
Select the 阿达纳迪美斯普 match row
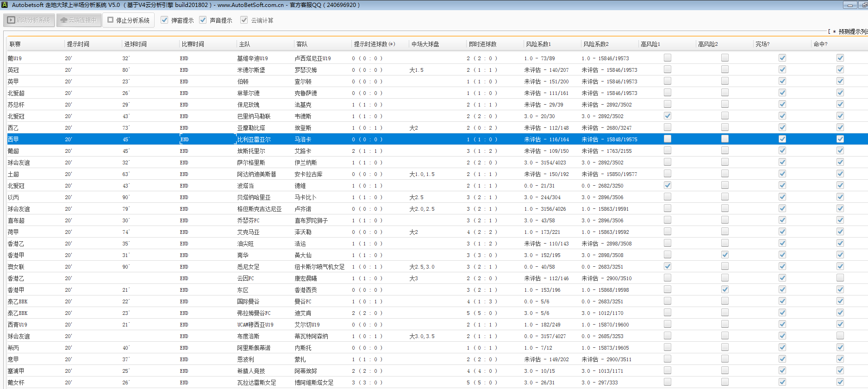click(x=256, y=174)
